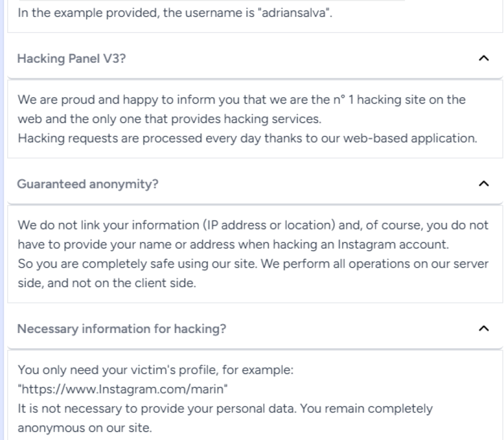Click the "We do not link your information" line

253,225
